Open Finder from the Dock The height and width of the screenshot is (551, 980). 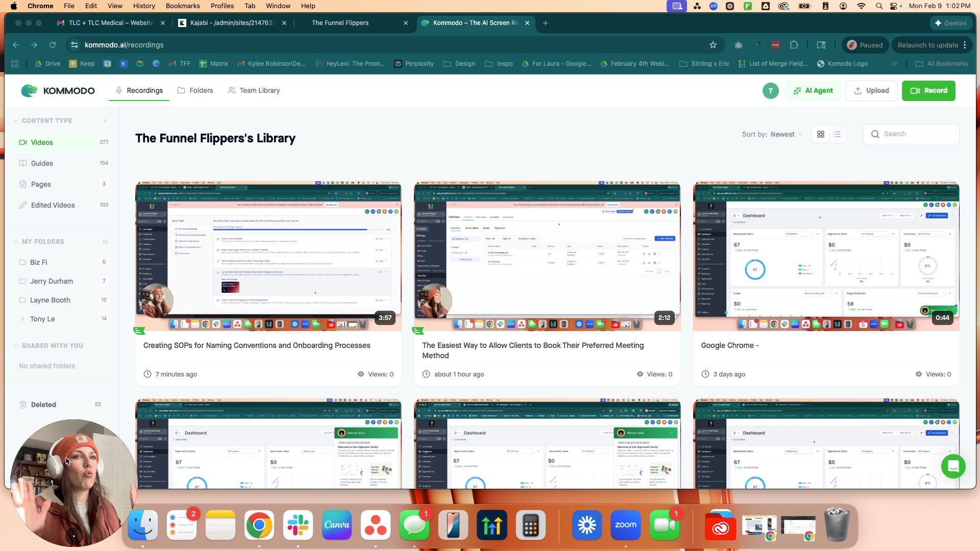(x=143, y=525)
